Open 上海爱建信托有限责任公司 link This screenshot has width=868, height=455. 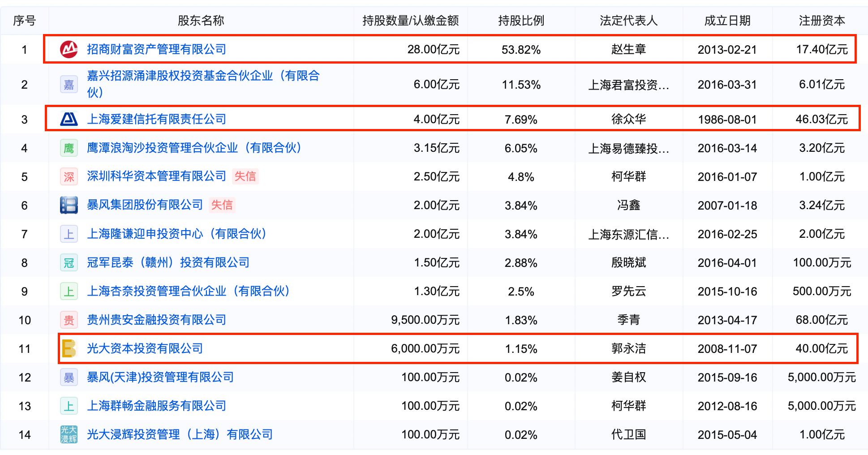pos(156,119)
